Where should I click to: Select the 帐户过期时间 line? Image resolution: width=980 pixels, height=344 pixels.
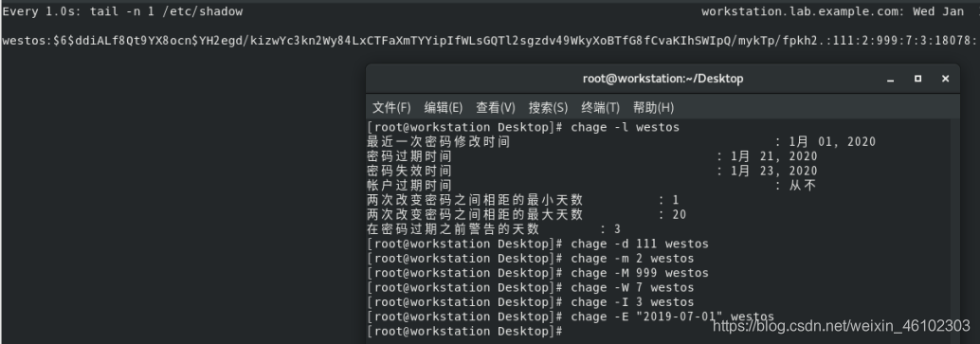click(591, 185)
